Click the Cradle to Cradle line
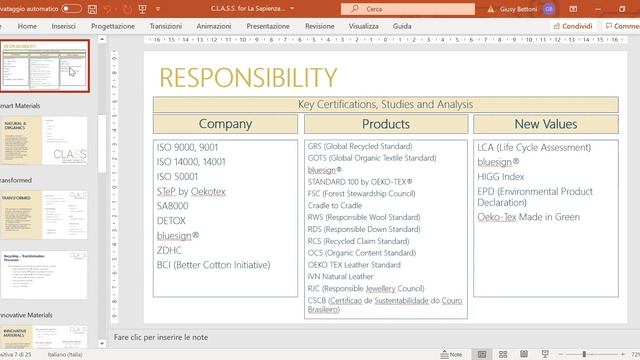The width and height of the screenshot is (640, 360). 335,205
